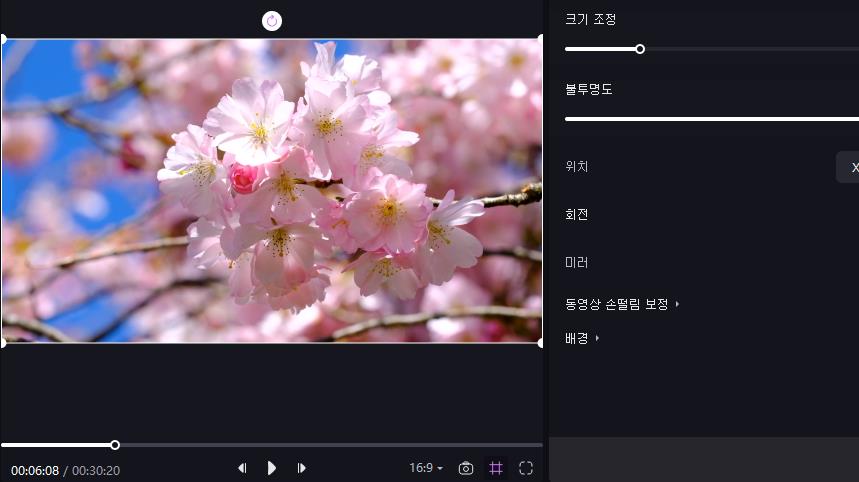
Task: Step back one frame
Action: pos(242,468)
